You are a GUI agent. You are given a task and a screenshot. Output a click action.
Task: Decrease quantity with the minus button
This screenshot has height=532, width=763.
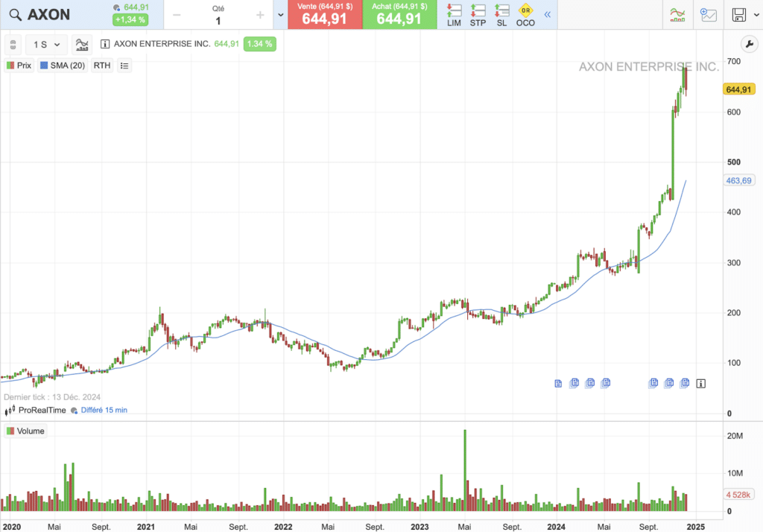tap(177, 15)
